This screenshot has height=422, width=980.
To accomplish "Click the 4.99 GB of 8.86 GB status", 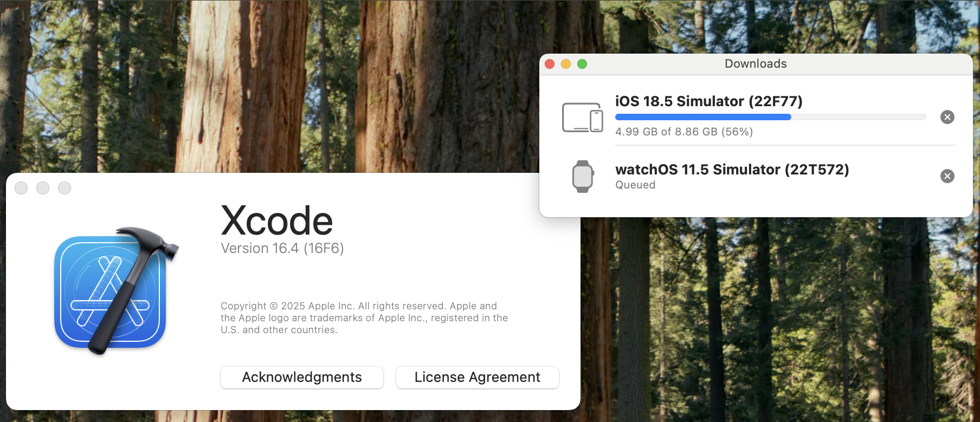I will tap(684, 132).
